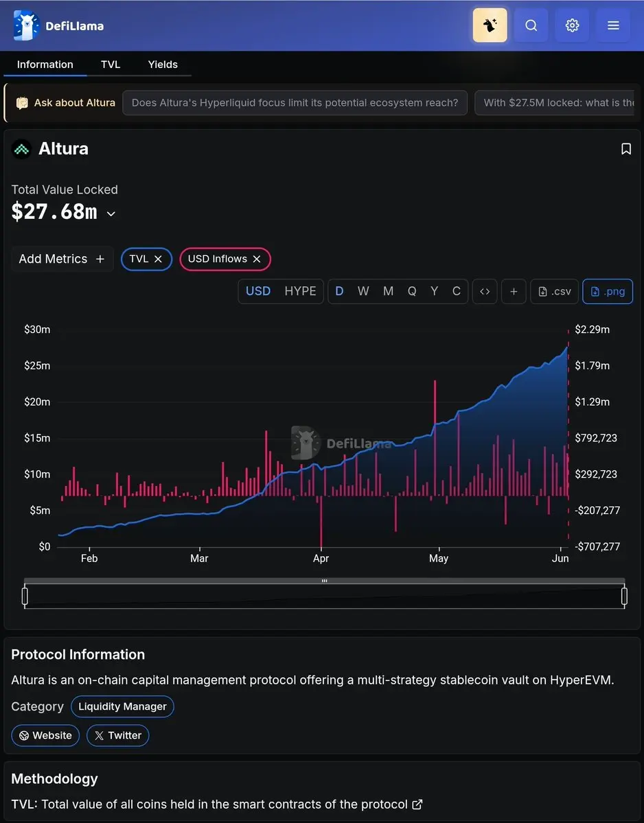Open the settings gear button
Viewport: 644px width, 823px height.
click(x=572, y=25)
